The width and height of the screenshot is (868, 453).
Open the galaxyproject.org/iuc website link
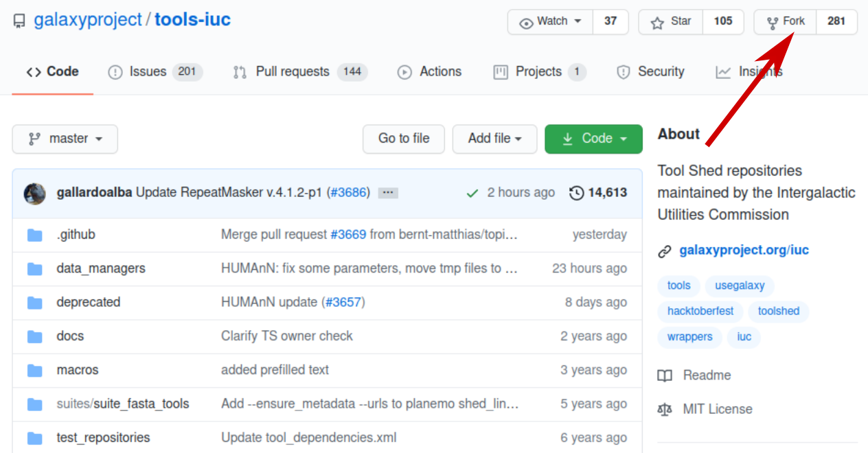click(744, 250)
